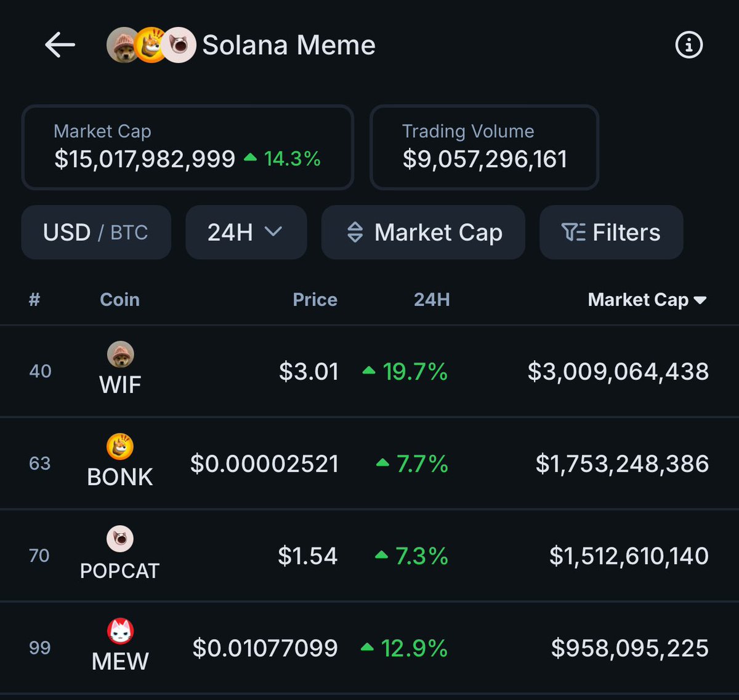Open the 24H timeframe dropdown
Viewport: 739px width, 700px height.
tap(245, 232)
